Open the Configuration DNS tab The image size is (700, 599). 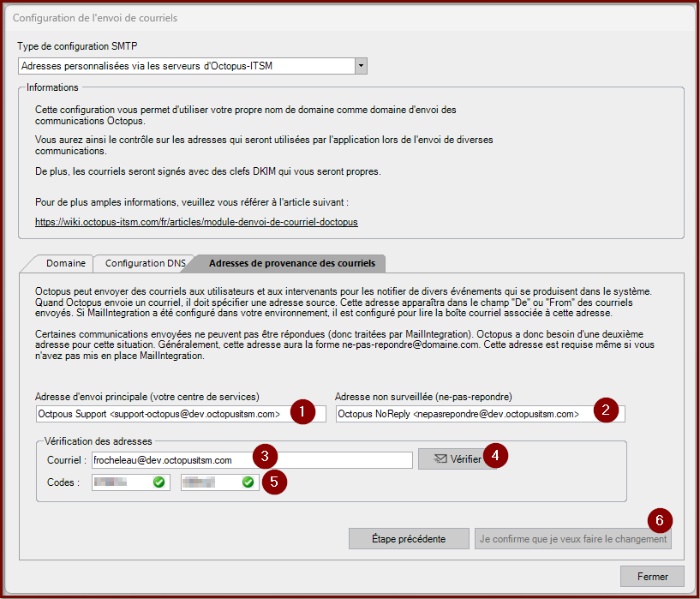point(145,263)
